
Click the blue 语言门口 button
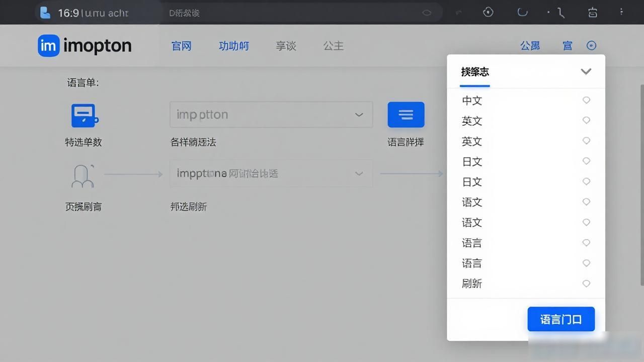click(561, 319)
